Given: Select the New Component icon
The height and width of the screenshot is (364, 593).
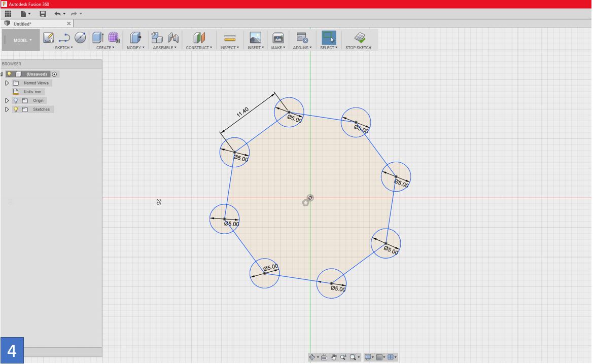Looking at the screenshot, I should coord(157,38).
